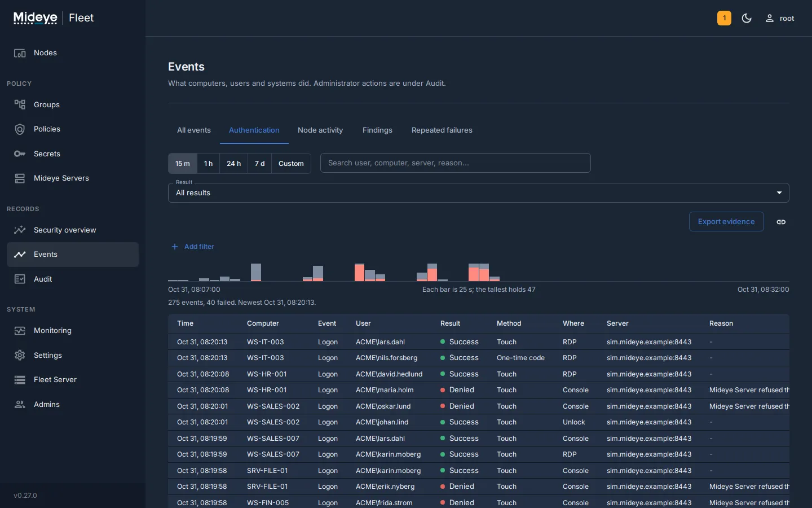Click the Settings gear icon

(20, 356)
